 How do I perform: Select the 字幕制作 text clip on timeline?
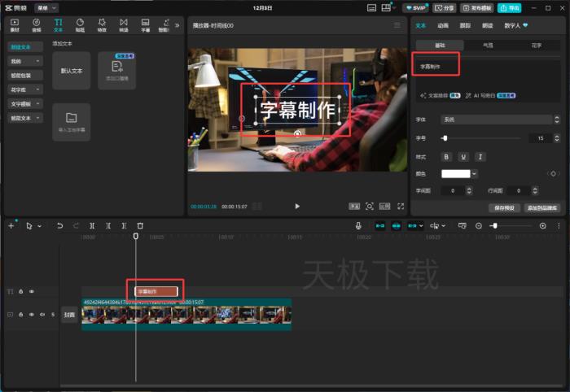[156, 290]
